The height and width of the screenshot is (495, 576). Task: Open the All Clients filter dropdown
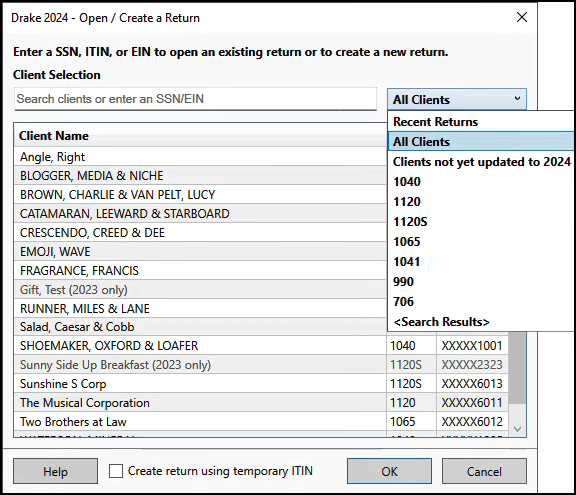pyautogui.click(x=457, y=99)
